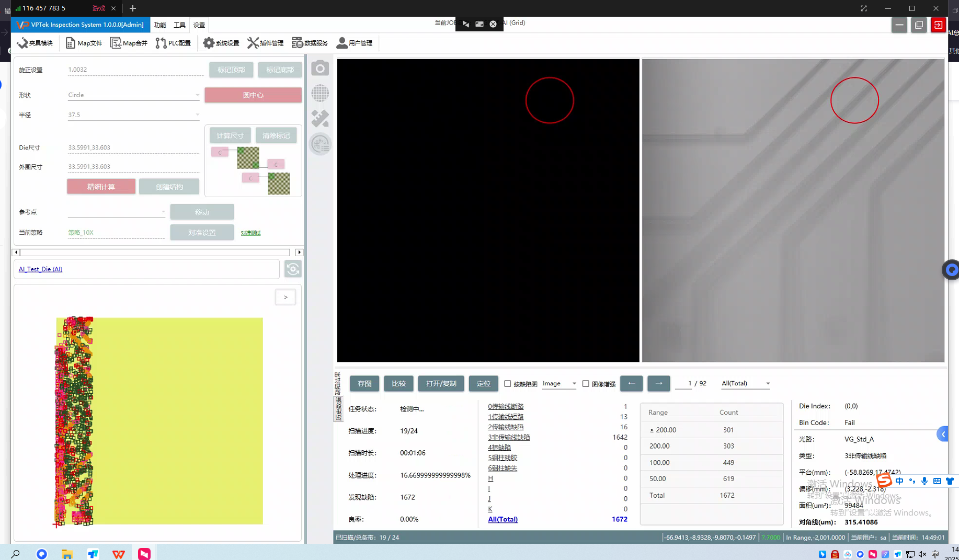Click the 对准测试 link
The image size is (959, 560).
(x=250, y=233)
